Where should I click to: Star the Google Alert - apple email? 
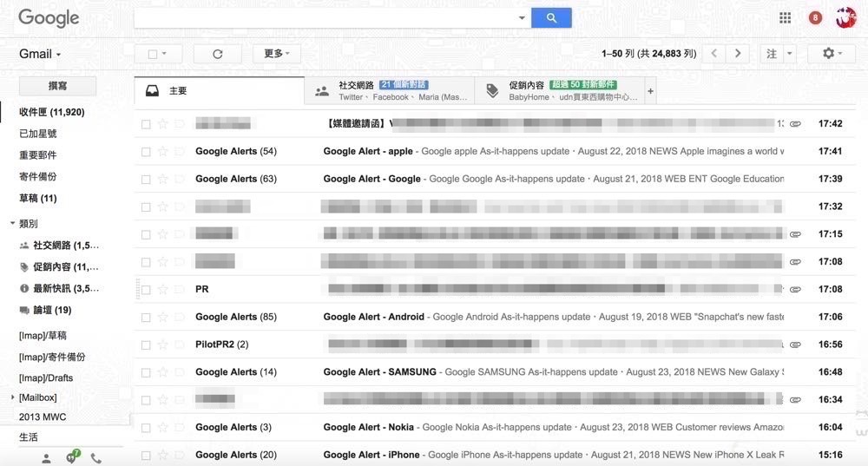(x=162, y=151)
